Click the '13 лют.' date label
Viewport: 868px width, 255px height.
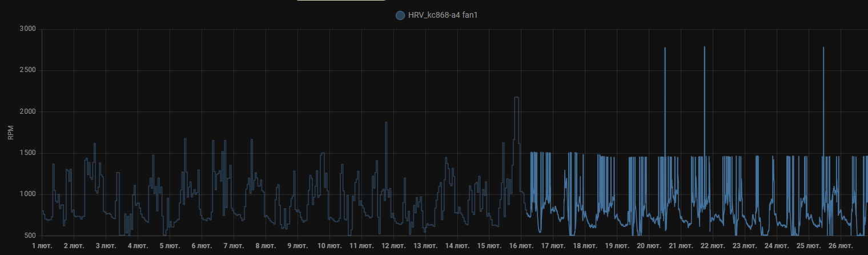[425, 246]
